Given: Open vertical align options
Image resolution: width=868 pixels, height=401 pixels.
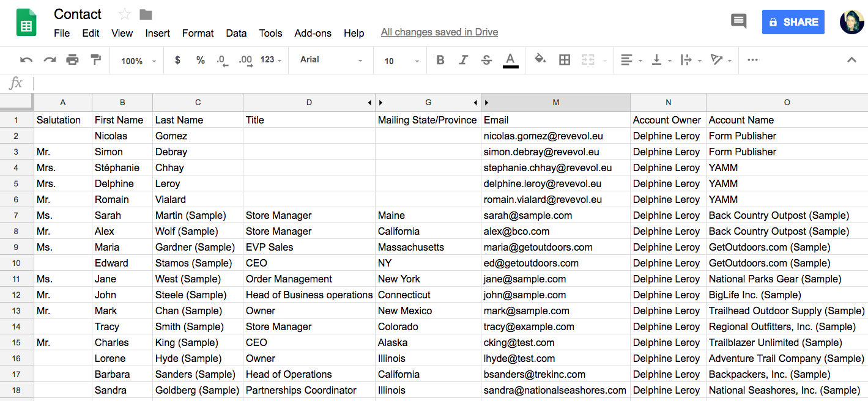Looking at the screenshot, I should click(x=661, y=60).
